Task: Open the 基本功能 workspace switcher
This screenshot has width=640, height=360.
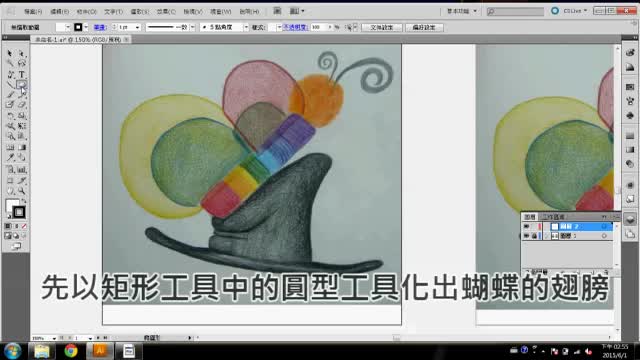Action: [x=462, y=11]
